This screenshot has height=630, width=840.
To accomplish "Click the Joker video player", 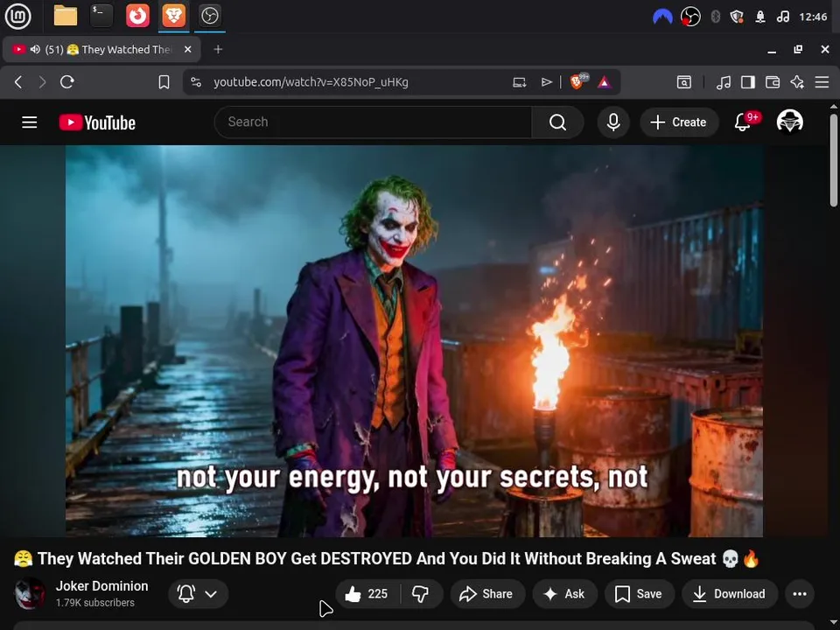I will click(414, 340).
